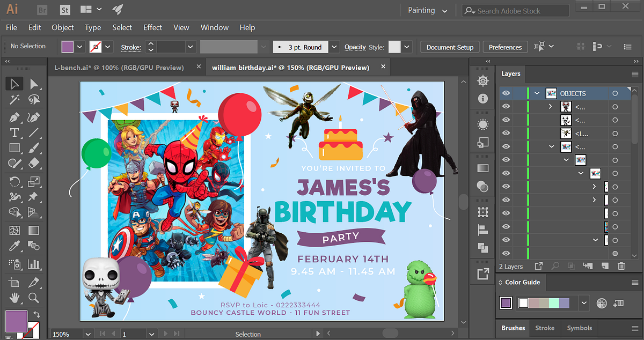Select the Gradient tool in toolbar

point(34,231)
